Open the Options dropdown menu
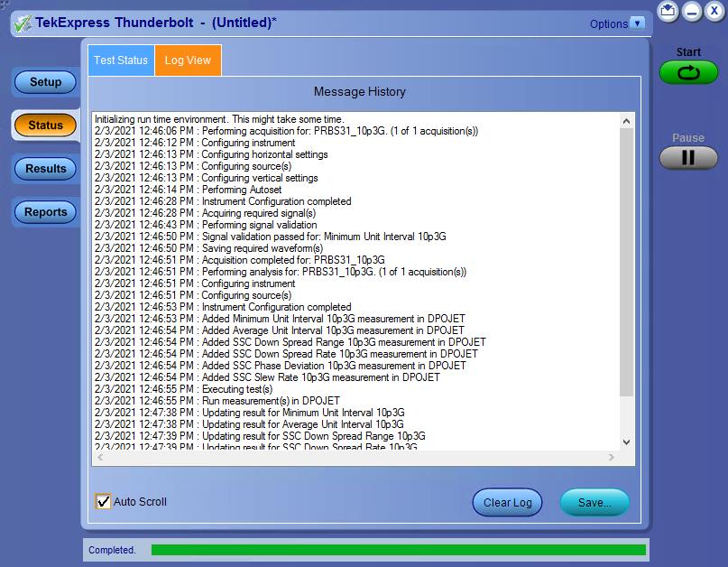Viewport: 728px width, 567px height. [638, 23]
